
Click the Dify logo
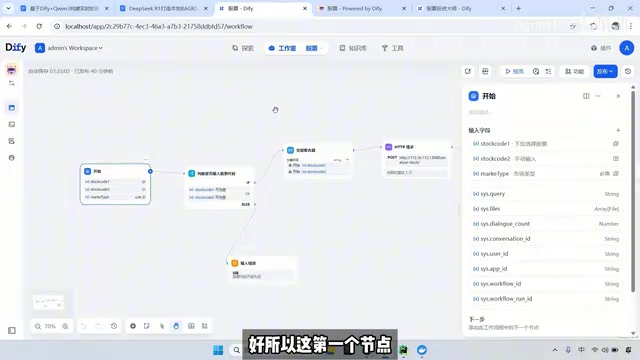(16, 48)
